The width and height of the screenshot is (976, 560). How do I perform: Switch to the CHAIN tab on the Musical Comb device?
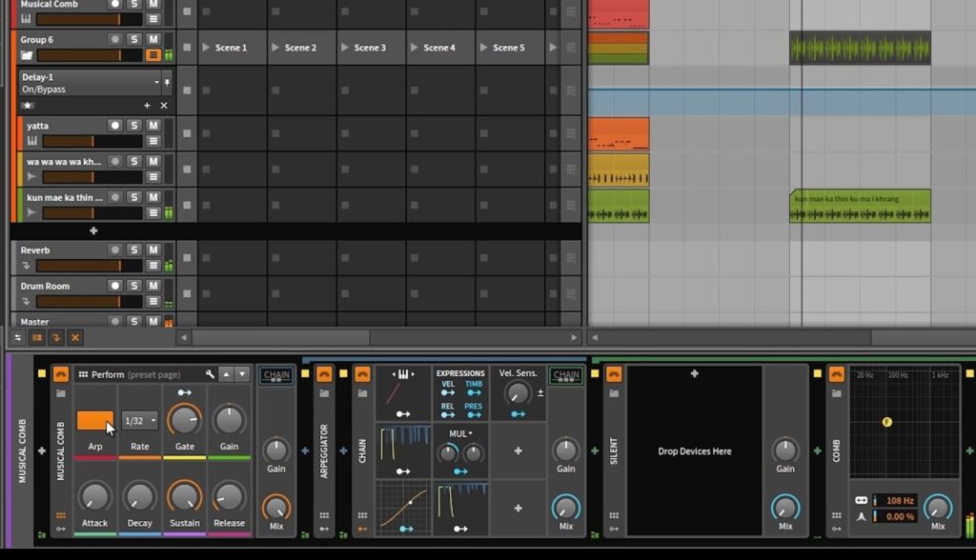275,375
